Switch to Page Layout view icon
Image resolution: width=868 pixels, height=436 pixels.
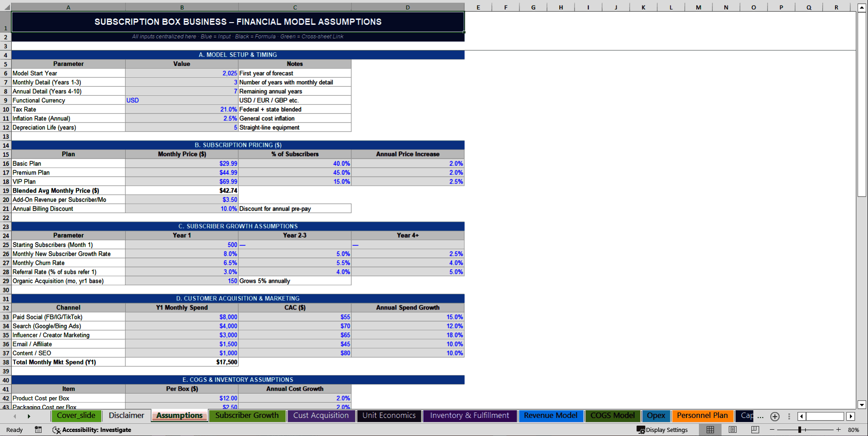pos(732,430)
